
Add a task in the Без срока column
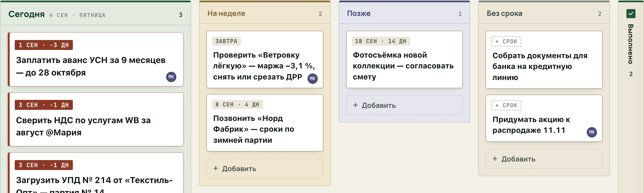pos(544,159)
